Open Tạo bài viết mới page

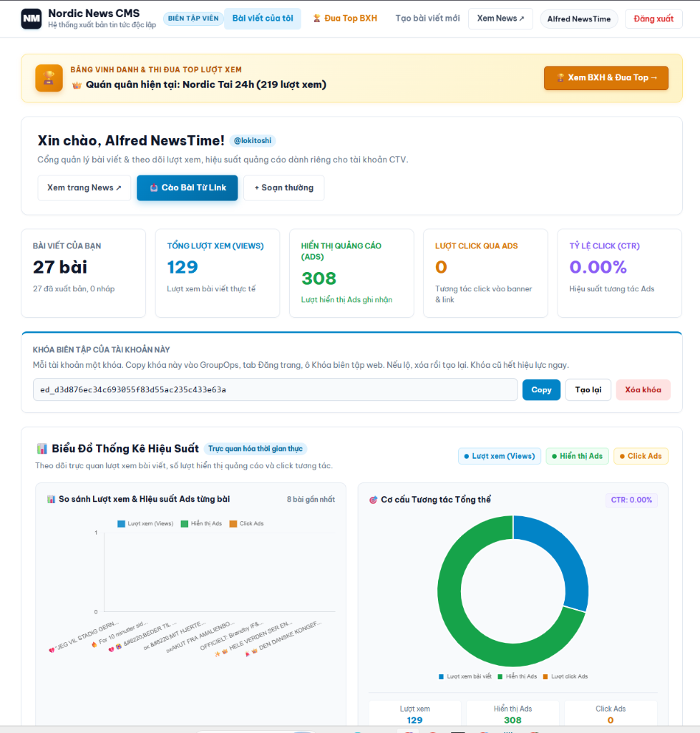coord(427,19)
